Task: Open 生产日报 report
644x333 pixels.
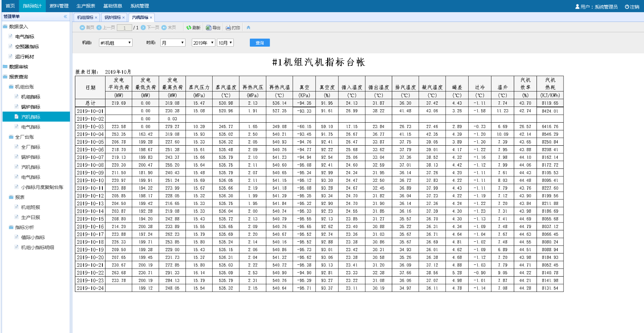Action: 31,217
